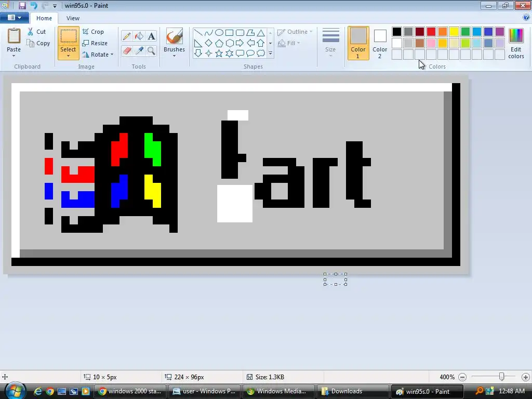
Task: Click the Resize button
Action: (95, 43)
